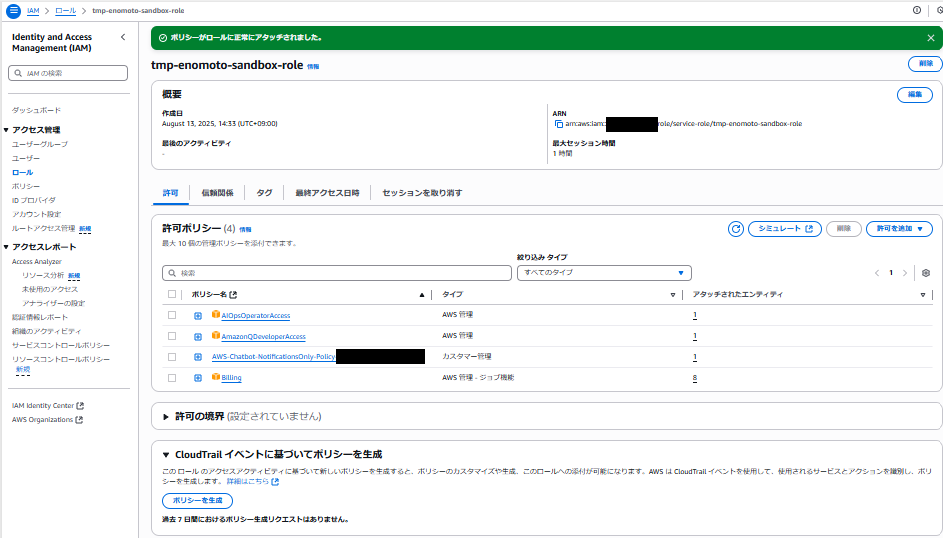Sort by アタッチされたエンティティ column arrow

pos(923,295)
